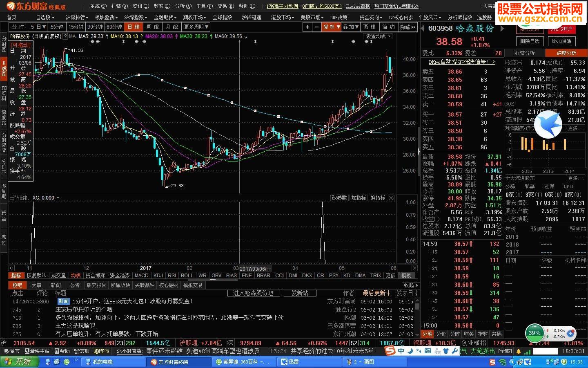Click the 发新帖 new post button
This screenshot has width=588, height=368.
point(300,293)
